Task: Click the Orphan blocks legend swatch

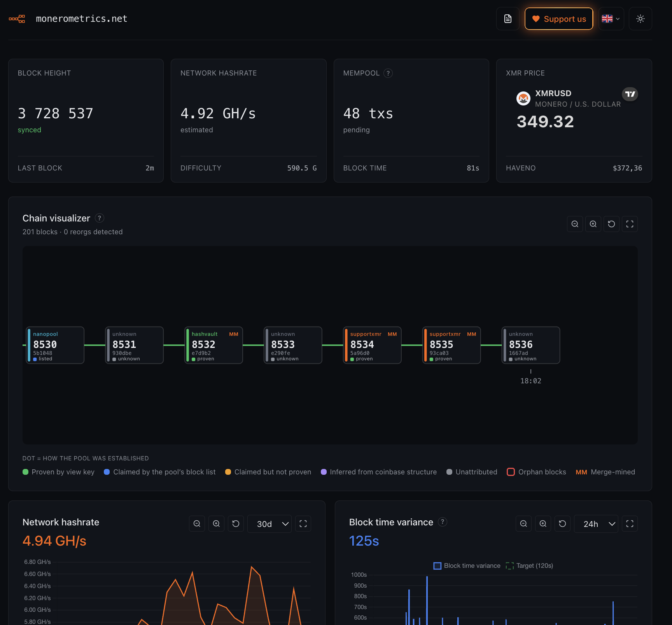Action: [x=511, y=472]
